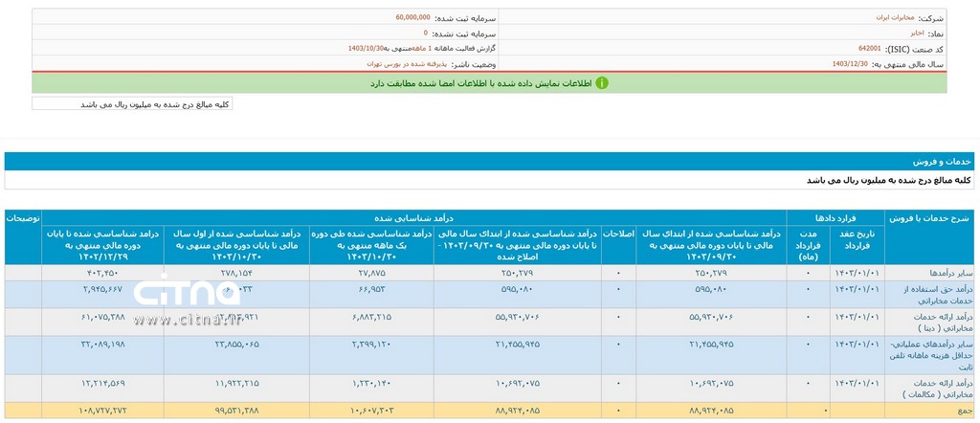
Task: Click the توضیحات column header
Action: 23,217
